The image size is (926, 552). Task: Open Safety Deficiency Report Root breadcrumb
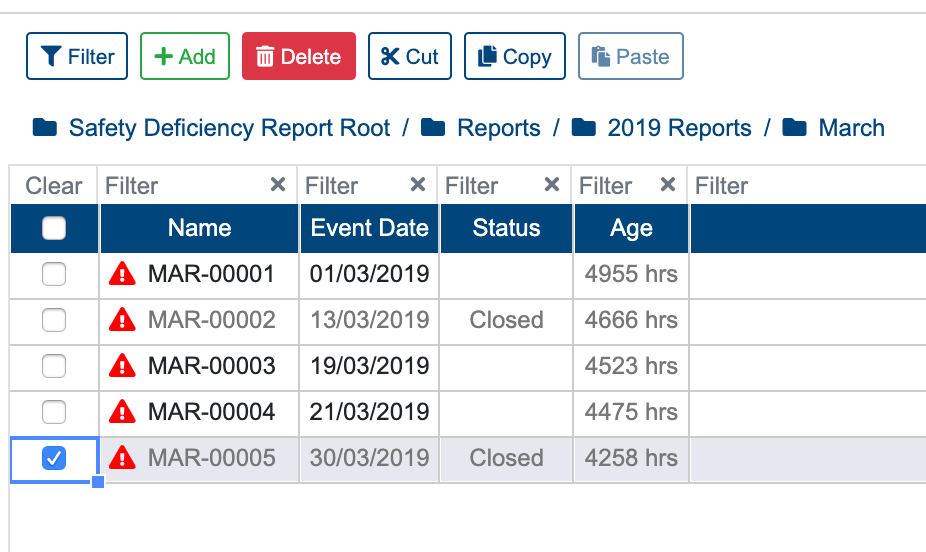pyautogui.click(x=229, y=128)
